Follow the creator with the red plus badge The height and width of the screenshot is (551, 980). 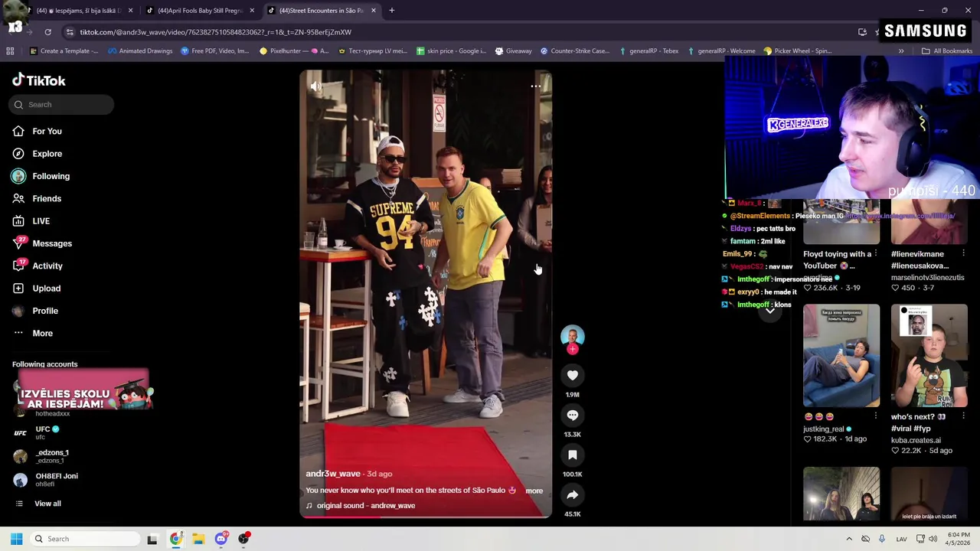(x=572, y=349)
